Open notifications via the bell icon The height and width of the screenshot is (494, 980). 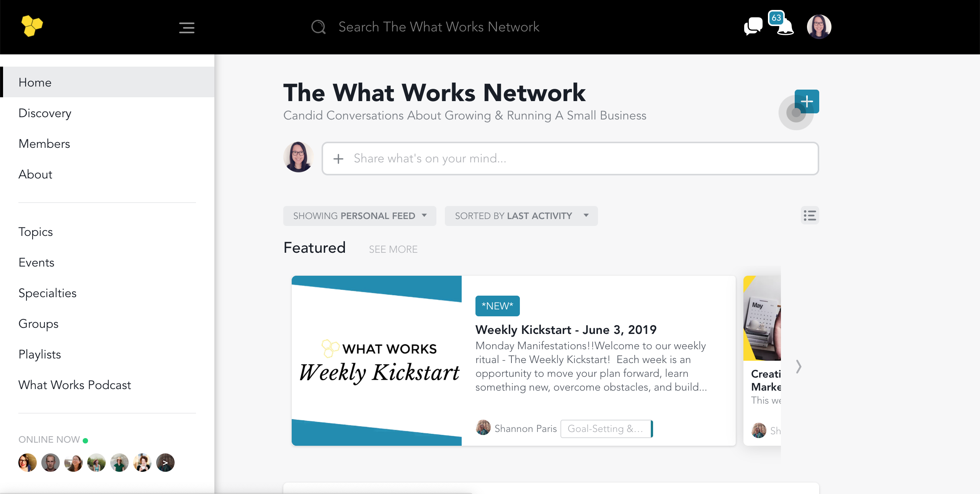(x=785, y=28)
